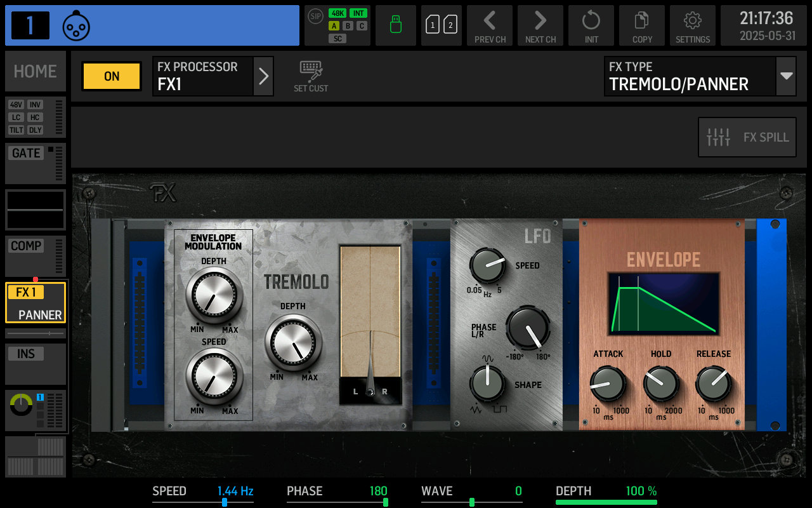Select the HOME tab
The height and width of the screenshot is (508, 812).
[35, 71]
